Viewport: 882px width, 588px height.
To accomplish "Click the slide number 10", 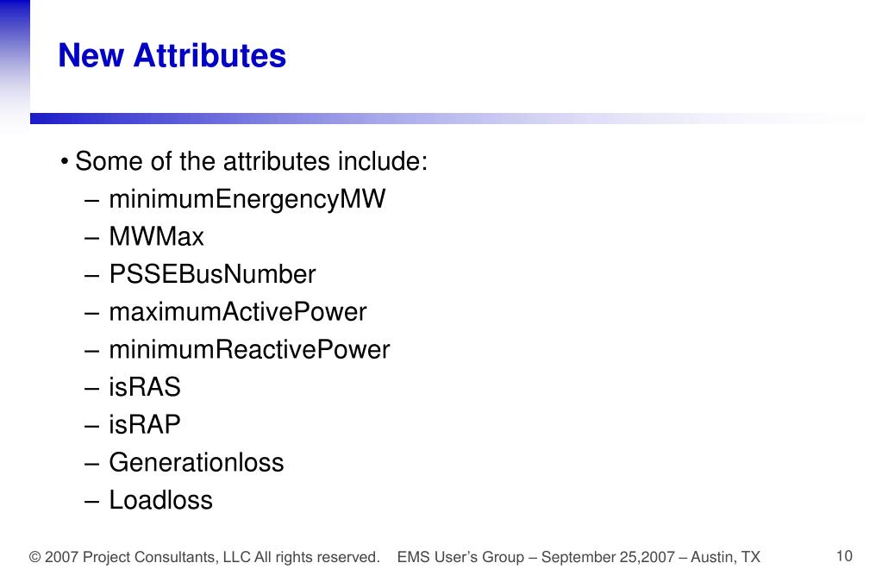I will [844, 556].
